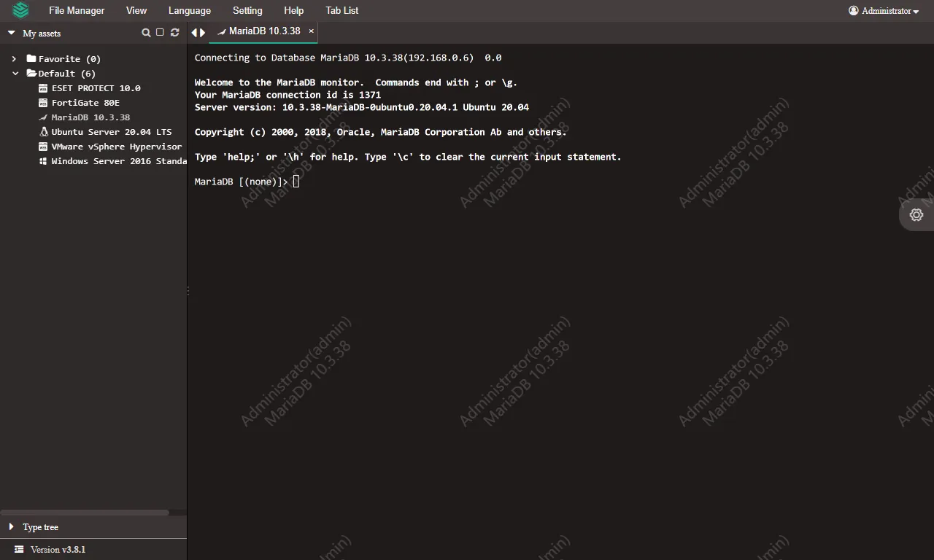
Task: Open the ESET PROTECT 10.0 asset
Action: pos(96,88)
